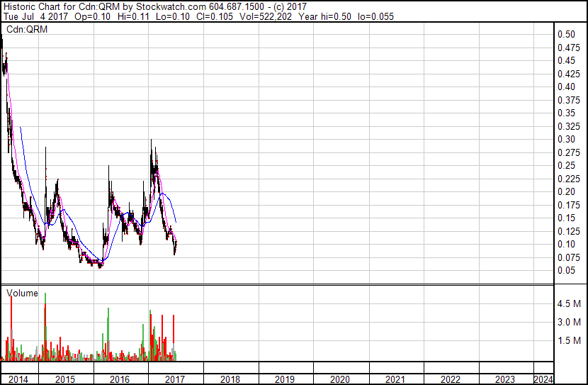Select the 0.325 price level label
This screenshot has width=588, height=385.
[569, 126]
